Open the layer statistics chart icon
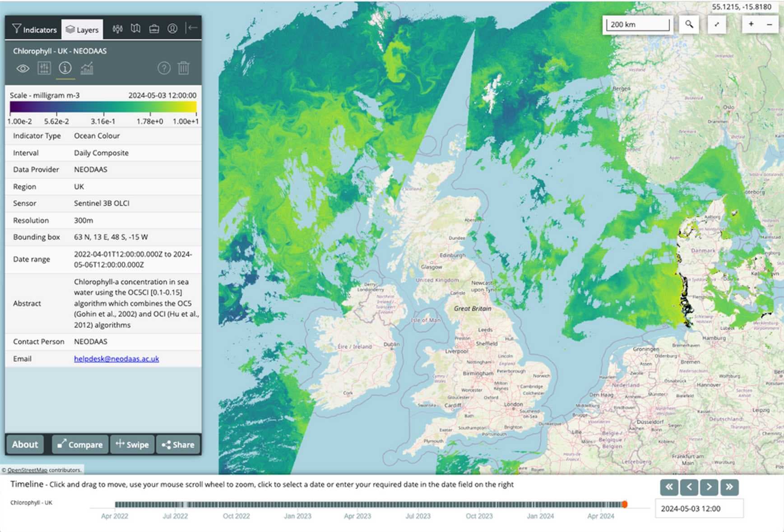This screenshot has width=784, height=532. 87,69
